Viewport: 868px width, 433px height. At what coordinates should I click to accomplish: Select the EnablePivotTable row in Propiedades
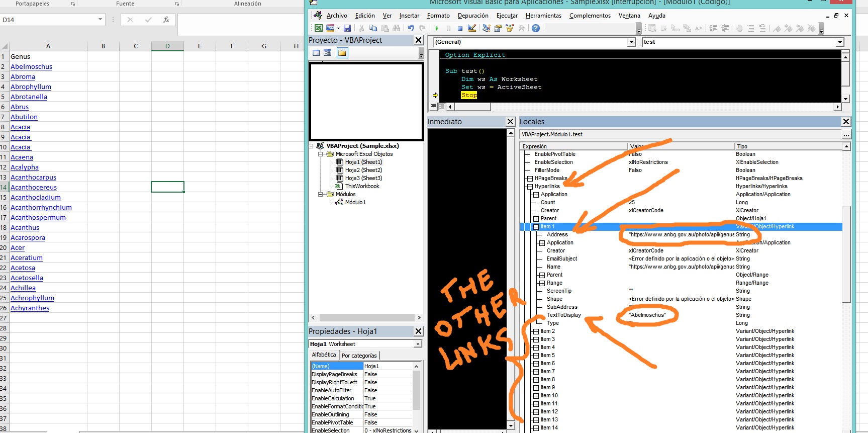[x=362, y=422]
